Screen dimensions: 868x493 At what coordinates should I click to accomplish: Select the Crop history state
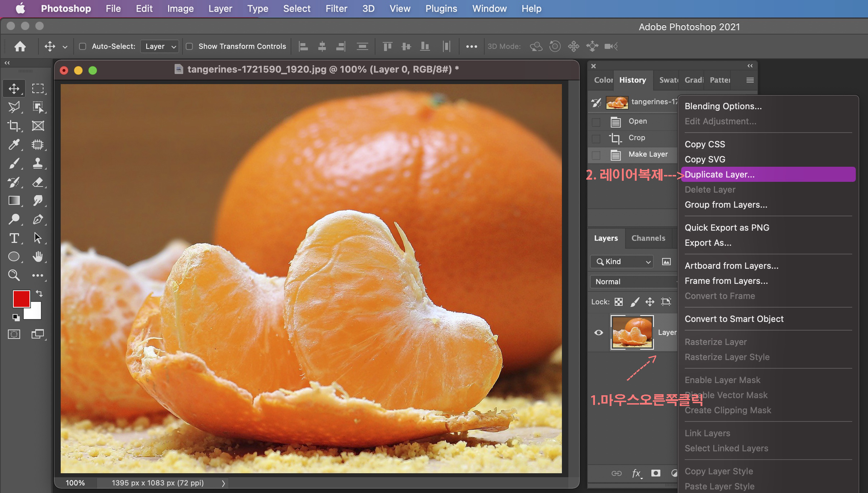pos(637,138)
